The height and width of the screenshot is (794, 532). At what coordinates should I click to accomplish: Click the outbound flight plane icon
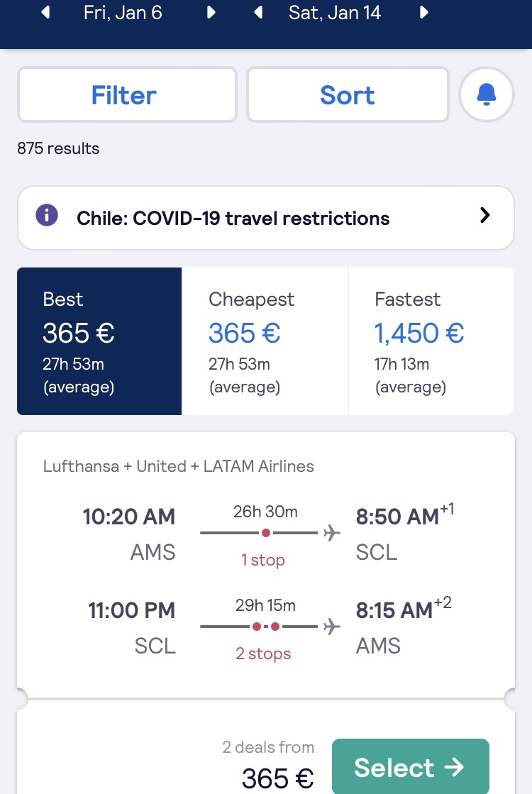click(x=331, y=533)
